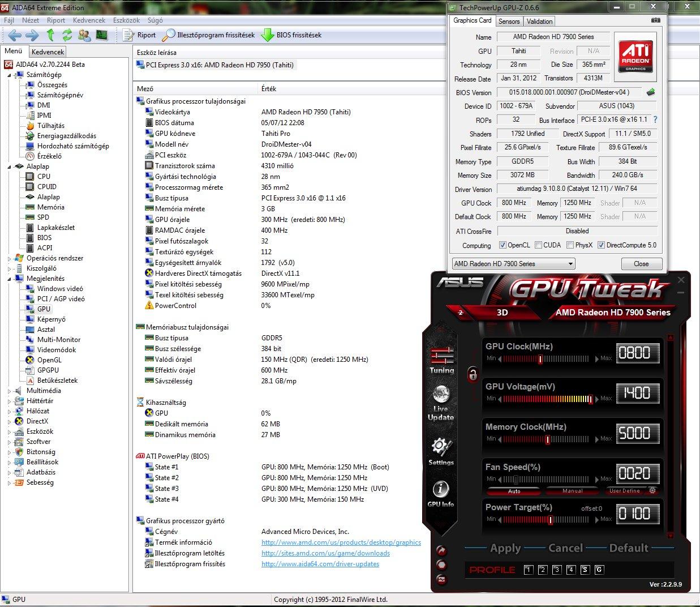700x607 pixels.
Task: Expand the Háttértár tree node
Action: [10, 401]
